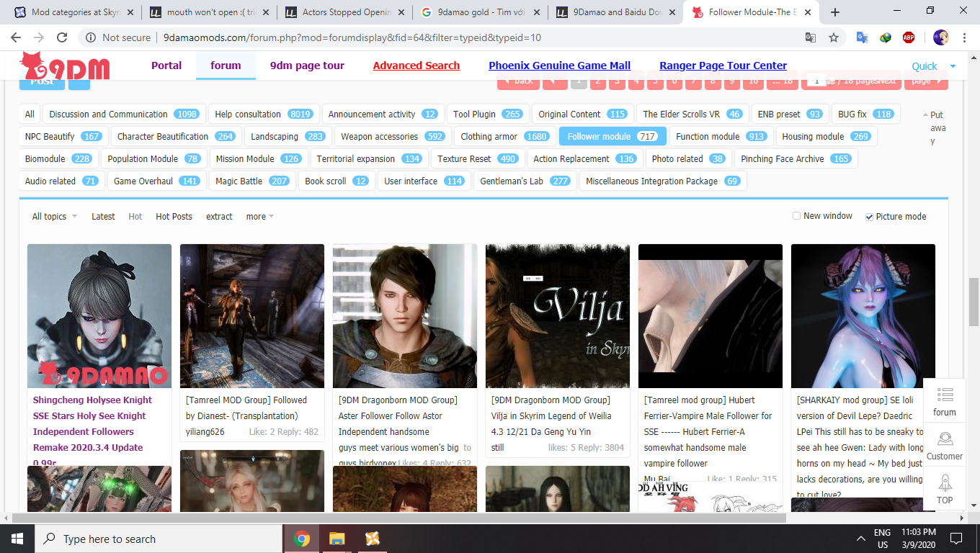Open the Advanced Search link
This screenshot has width=980, height=553.
point(416,66)
